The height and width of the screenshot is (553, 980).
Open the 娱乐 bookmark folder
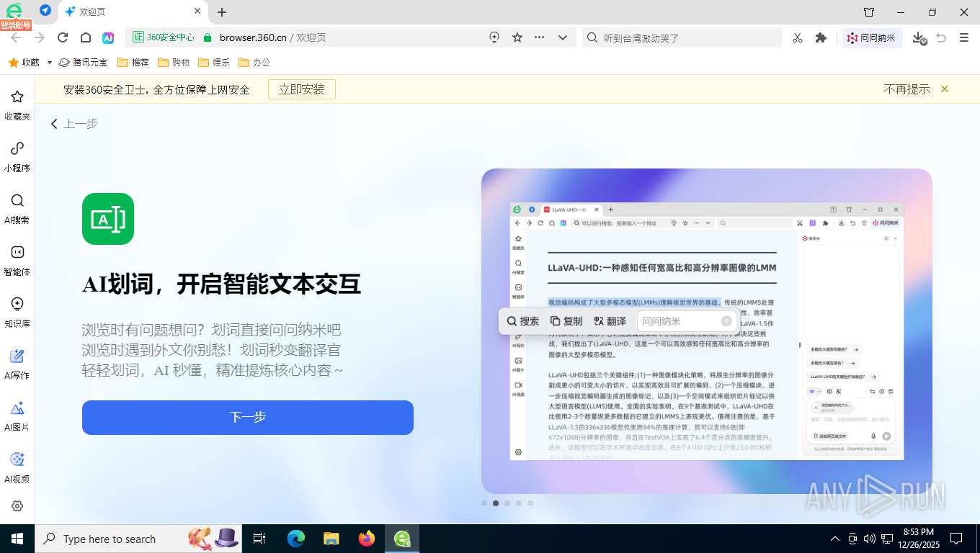coord(214,63)
